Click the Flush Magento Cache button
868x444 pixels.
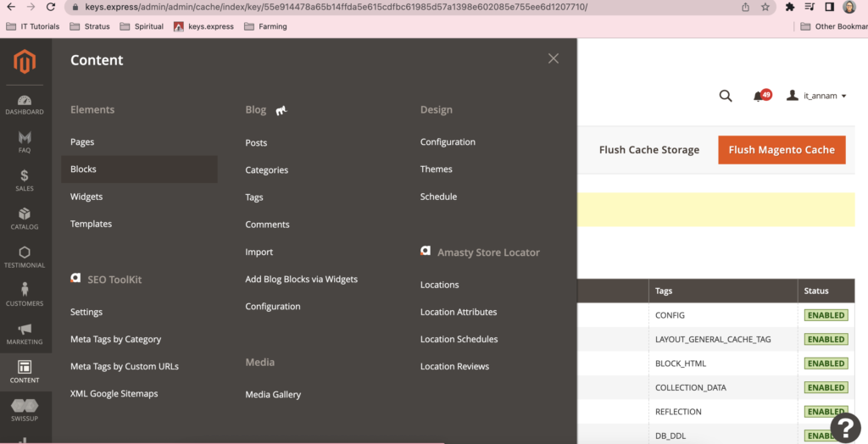782,150
